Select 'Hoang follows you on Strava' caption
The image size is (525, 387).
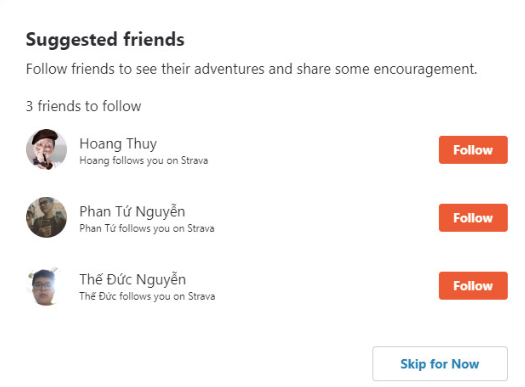click(x=144, y=161)
